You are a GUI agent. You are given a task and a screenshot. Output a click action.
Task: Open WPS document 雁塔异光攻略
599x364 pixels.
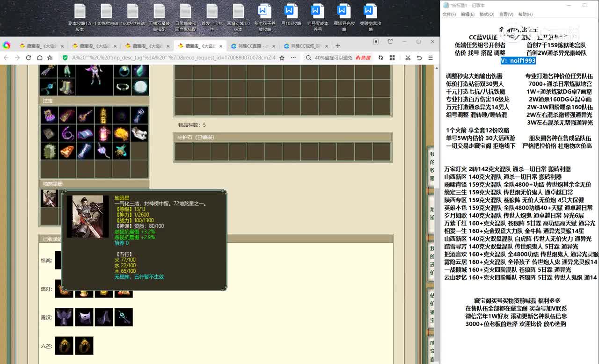click(344, 17)
